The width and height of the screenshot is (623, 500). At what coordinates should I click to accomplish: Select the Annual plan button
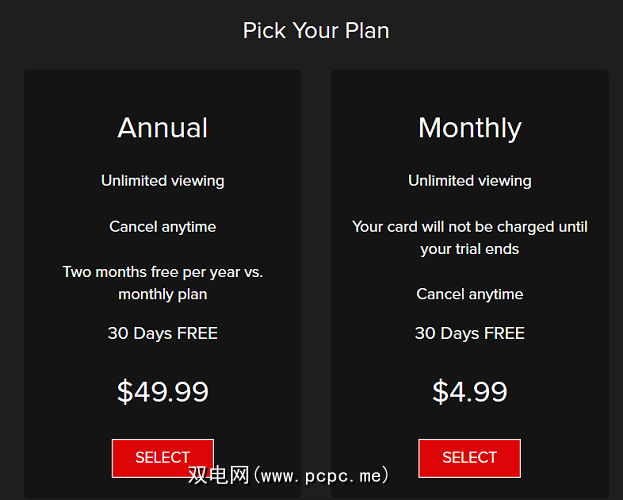[162, 456]
